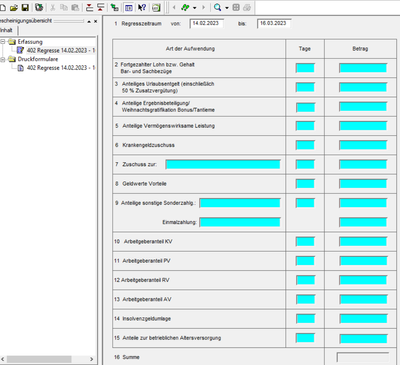Screen dimensions: 400x365
Task: Click the Insolvenzgeldumlage row label
Action: 146,319
